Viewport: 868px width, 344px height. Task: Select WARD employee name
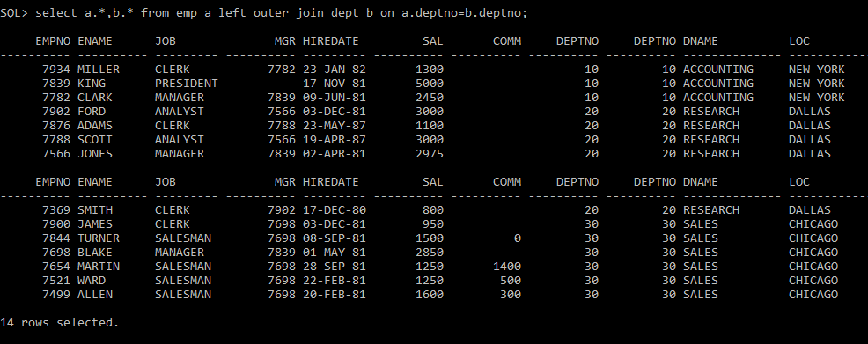[92, 281]
